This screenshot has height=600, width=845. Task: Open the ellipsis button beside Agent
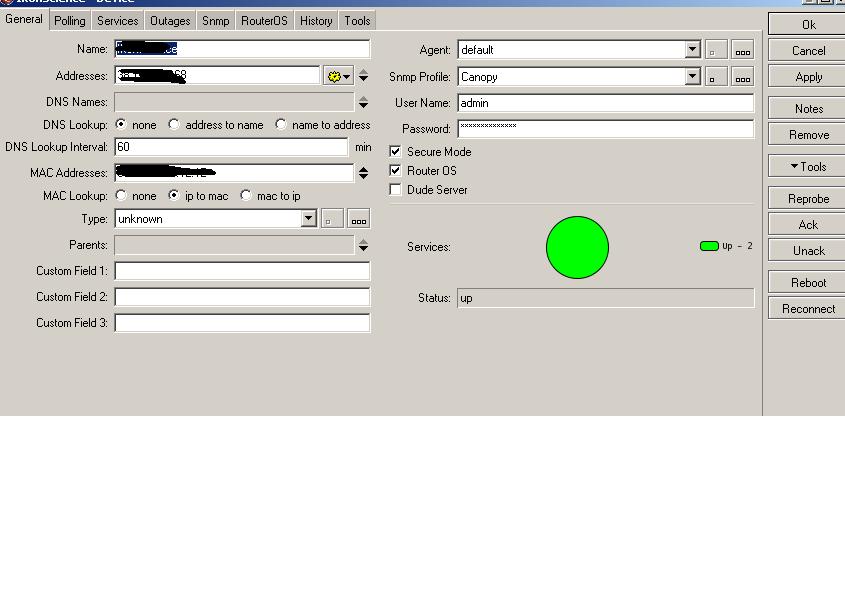click(743, 50)
